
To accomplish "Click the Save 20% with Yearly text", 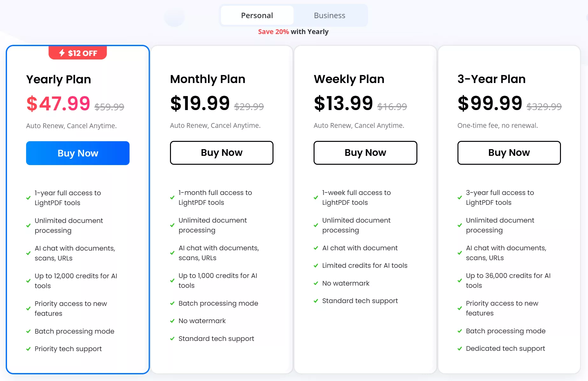I will (293, 31).
